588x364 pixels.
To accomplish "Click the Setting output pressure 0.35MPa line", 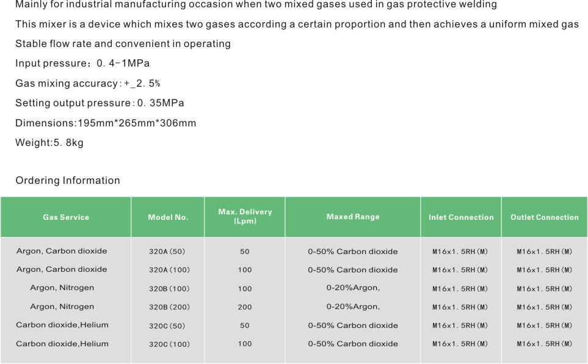I will 100,103.
